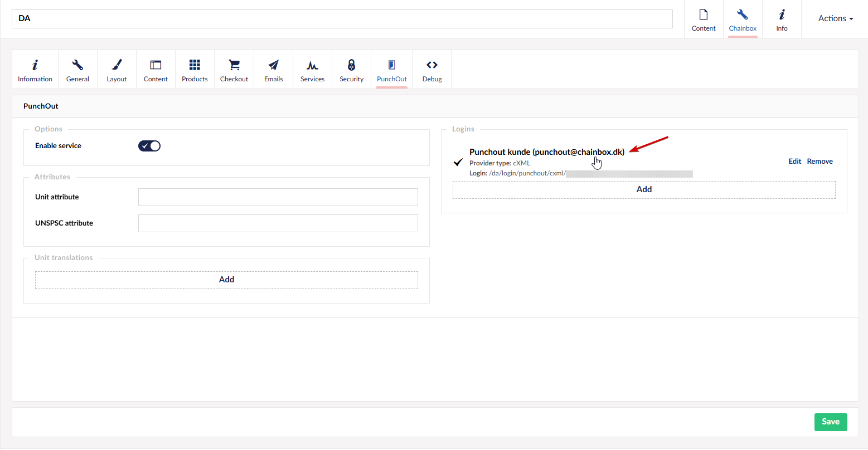Go to Checkout cart icon tab
Viewport: 868px width, 450px height.
point(234,66)
